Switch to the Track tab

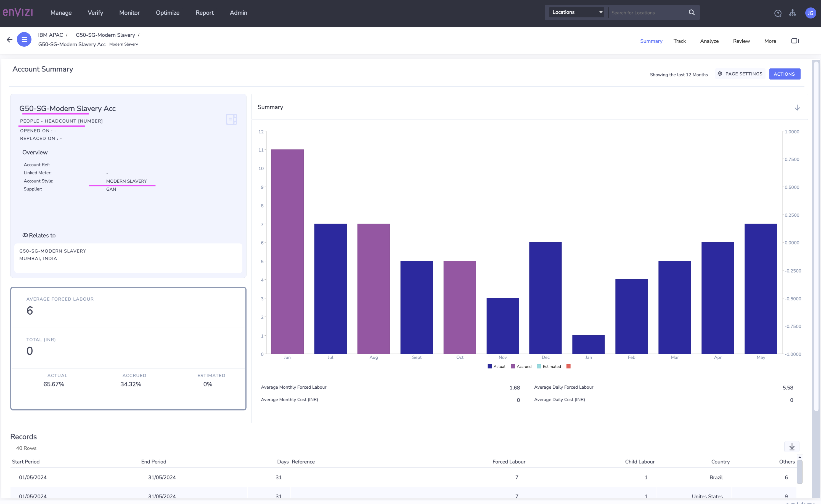pos(680,41)
